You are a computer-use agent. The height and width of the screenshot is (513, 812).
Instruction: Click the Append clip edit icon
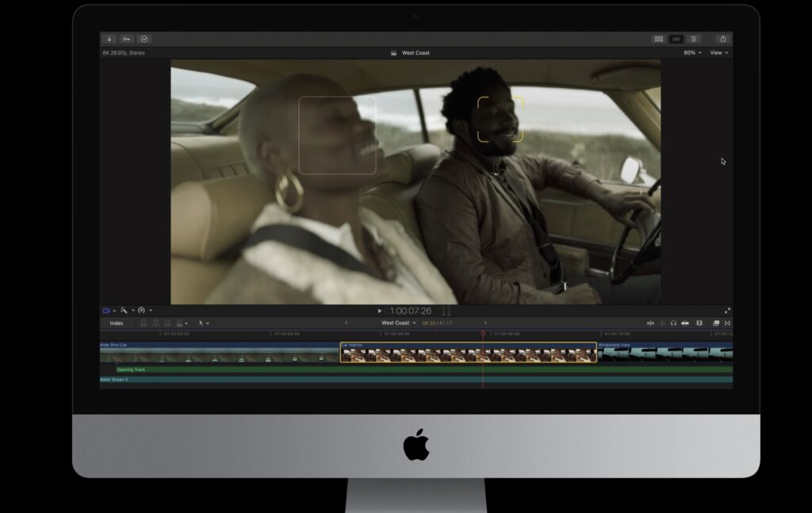pyautogui.click(x=168, y=323)
